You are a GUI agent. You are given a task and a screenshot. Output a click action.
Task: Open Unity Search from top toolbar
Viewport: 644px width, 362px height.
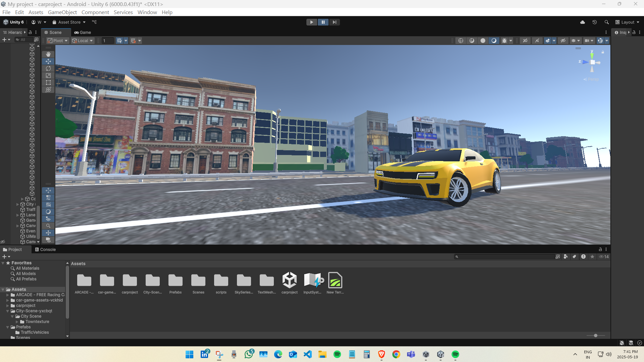(x=606, y=22)
